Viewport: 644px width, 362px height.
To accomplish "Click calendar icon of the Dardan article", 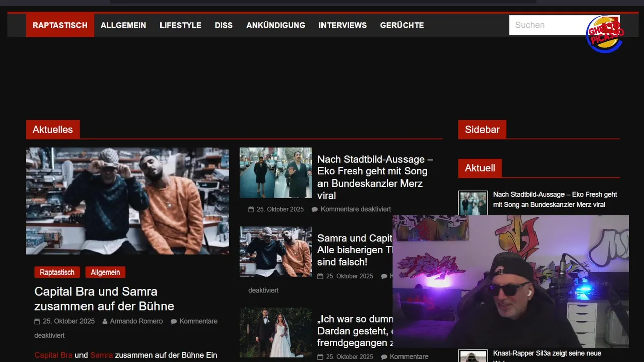I will pyautogui.click(x=320, y=357).
